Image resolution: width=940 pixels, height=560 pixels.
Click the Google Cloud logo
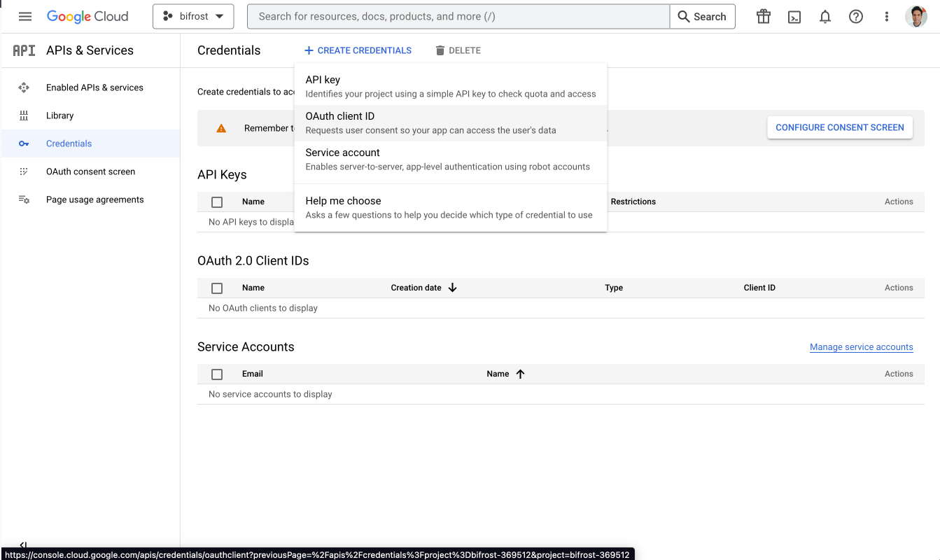pyautogui.click(x=87, y=16)
